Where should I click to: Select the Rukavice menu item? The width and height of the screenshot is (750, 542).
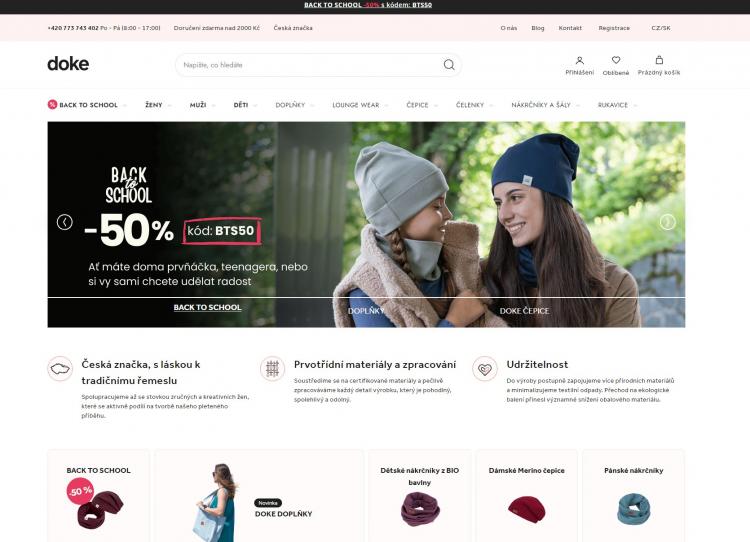612,105
